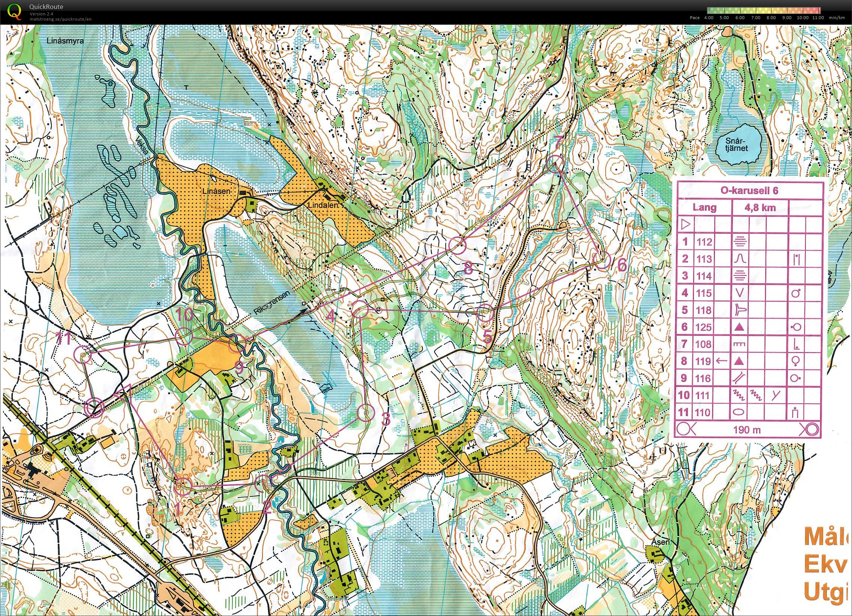This screenshot has height=616, width=852.
Task: Click row 6 code 125 in the control table
Action: [704, 327]
